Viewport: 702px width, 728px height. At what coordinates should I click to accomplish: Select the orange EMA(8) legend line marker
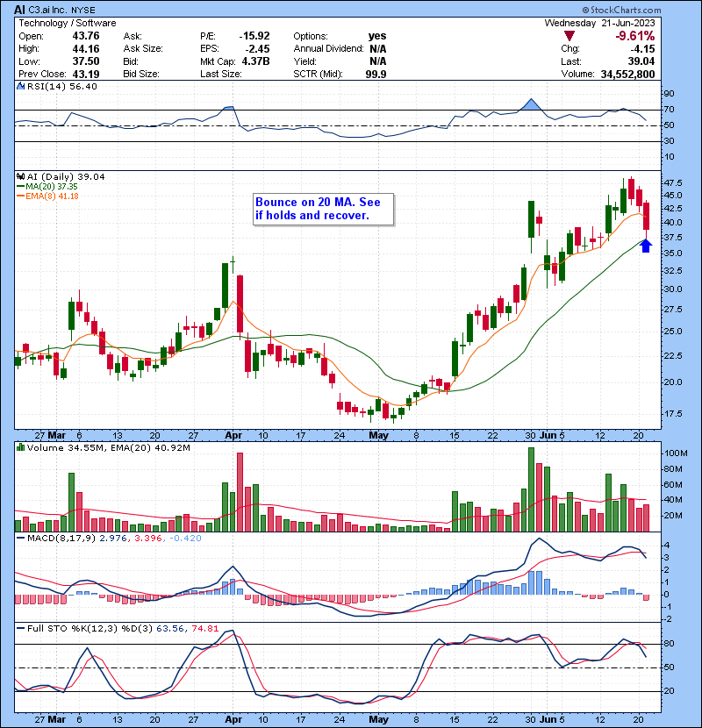(x=20, y=196)
